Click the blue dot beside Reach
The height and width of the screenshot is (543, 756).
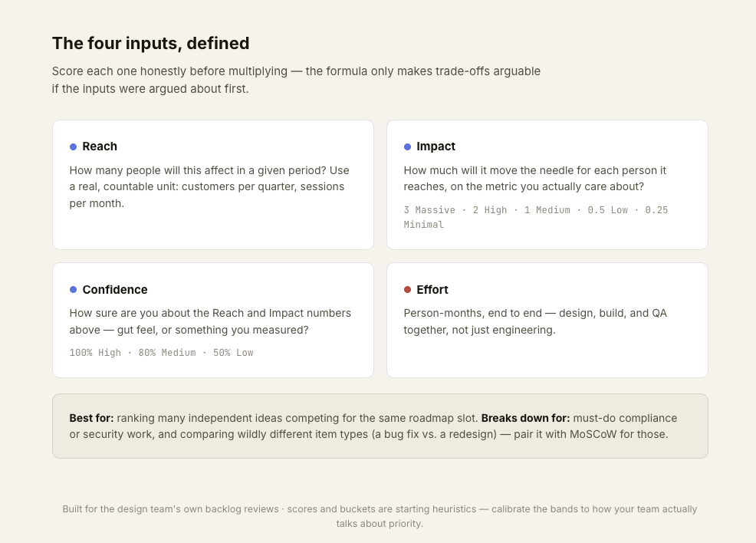pos(74,146)
